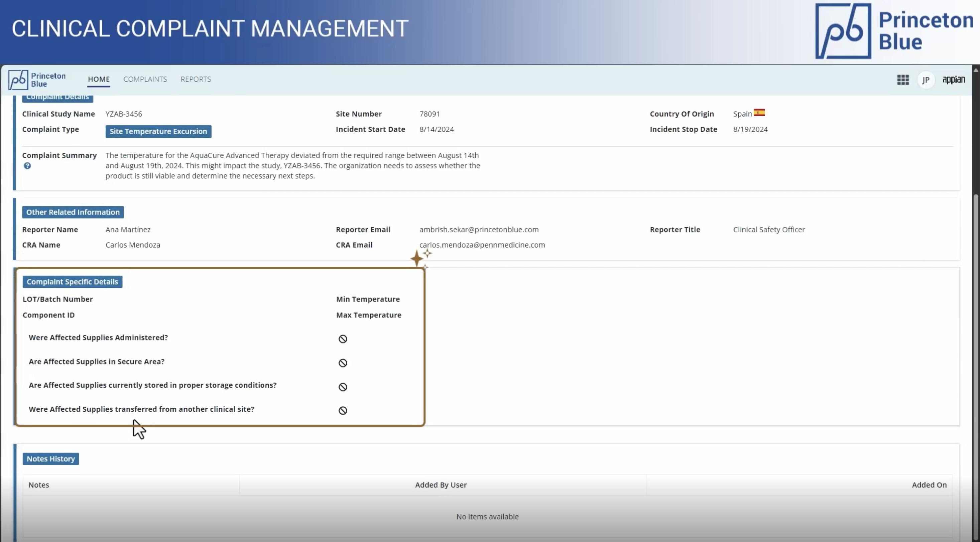Click the JP user avatar
The height and width of the screenshot is (542, 980).
[x=926, y=80]
